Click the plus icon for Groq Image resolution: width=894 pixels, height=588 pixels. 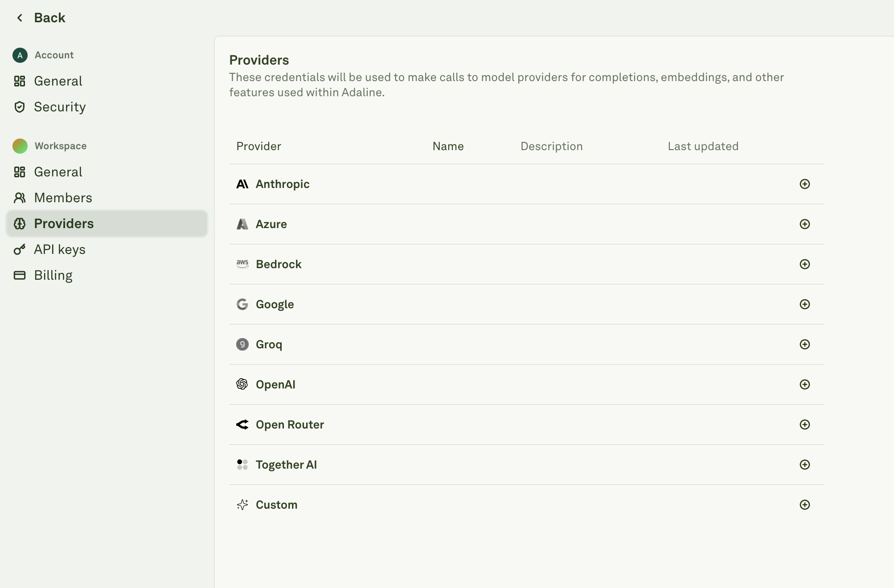pyautogui.click(x=804, y=344)
